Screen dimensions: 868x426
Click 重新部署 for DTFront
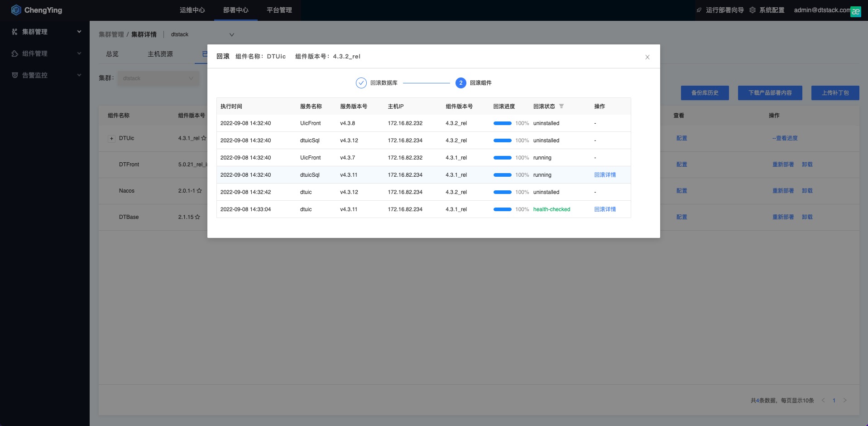(783, 165)
